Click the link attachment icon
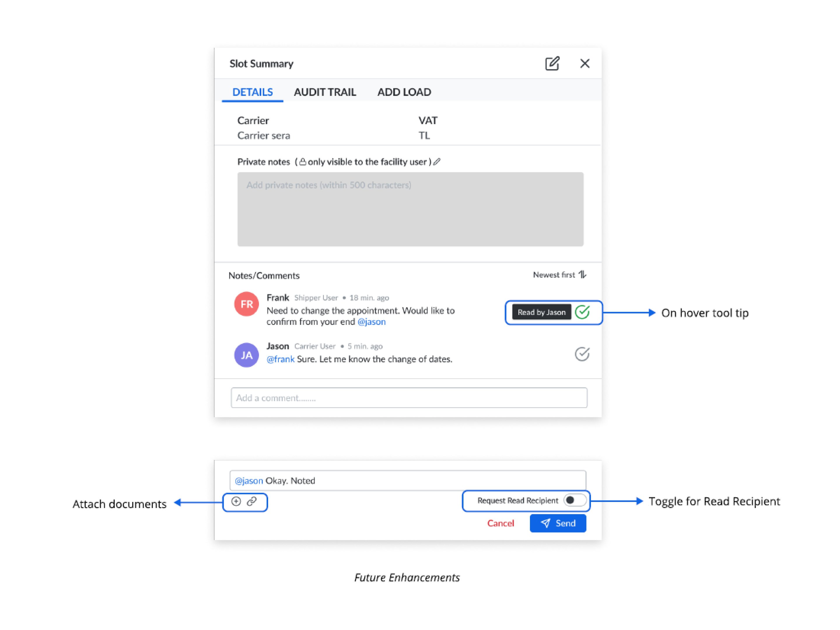This screenshot has width=840, height=630. click(252, 502)
